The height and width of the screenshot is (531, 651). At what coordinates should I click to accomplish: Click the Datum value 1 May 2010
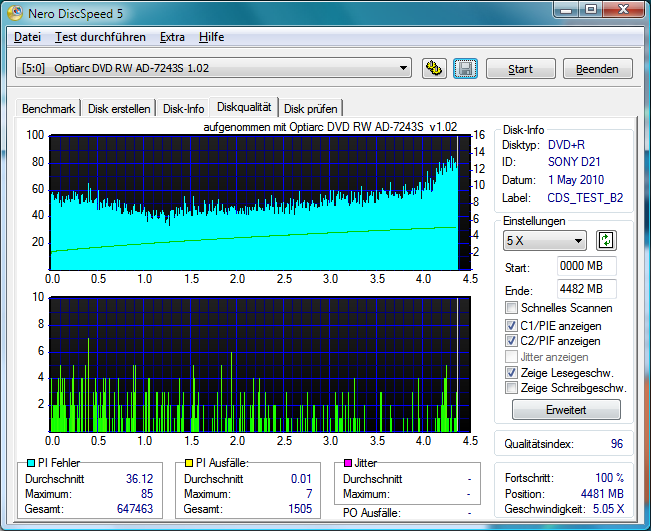576,180
